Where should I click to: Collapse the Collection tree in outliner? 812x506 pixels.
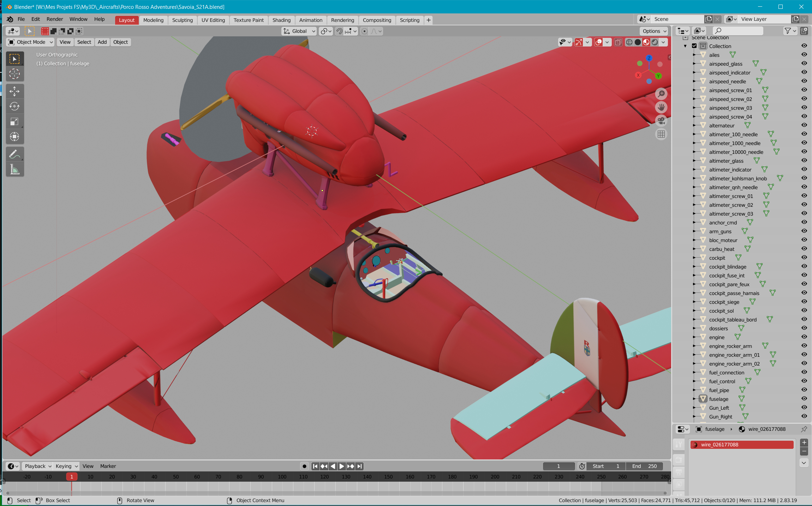click(x=685, y=46)
